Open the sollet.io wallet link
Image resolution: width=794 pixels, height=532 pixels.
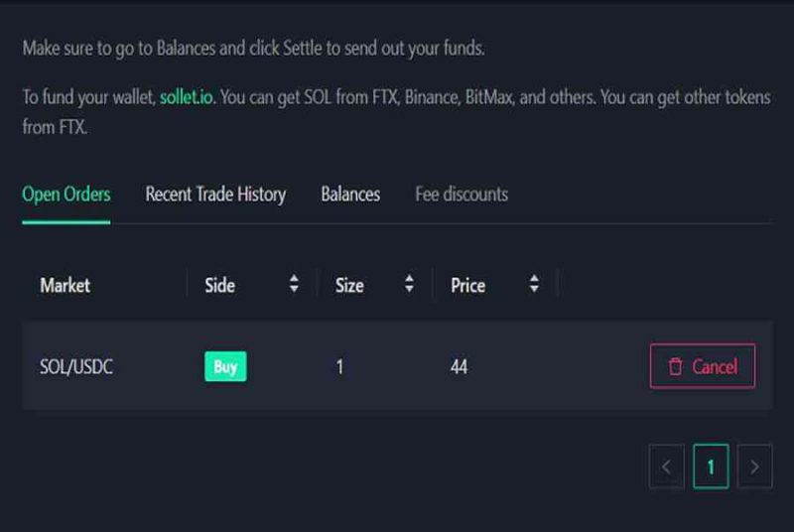click(x=187, y=96)
